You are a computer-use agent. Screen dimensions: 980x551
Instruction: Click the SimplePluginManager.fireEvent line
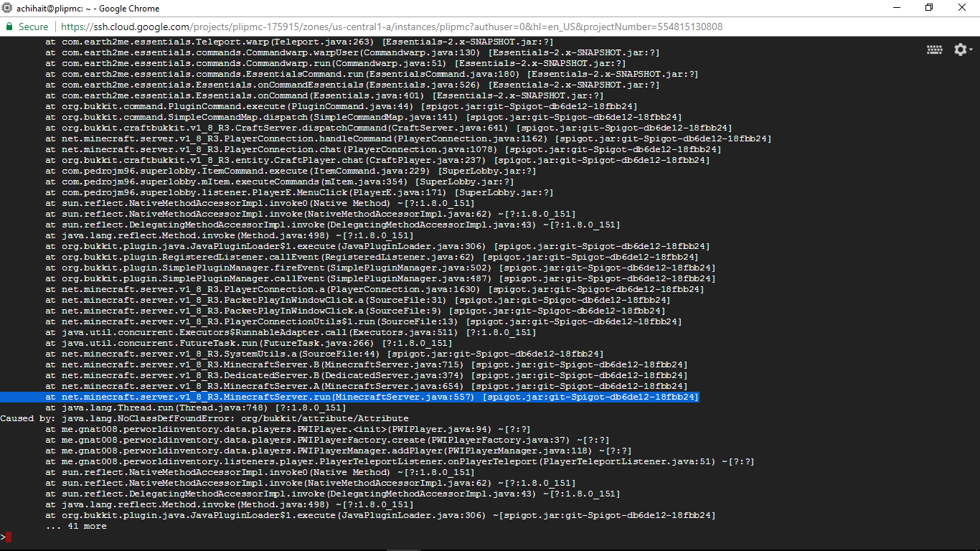(380, 268)
